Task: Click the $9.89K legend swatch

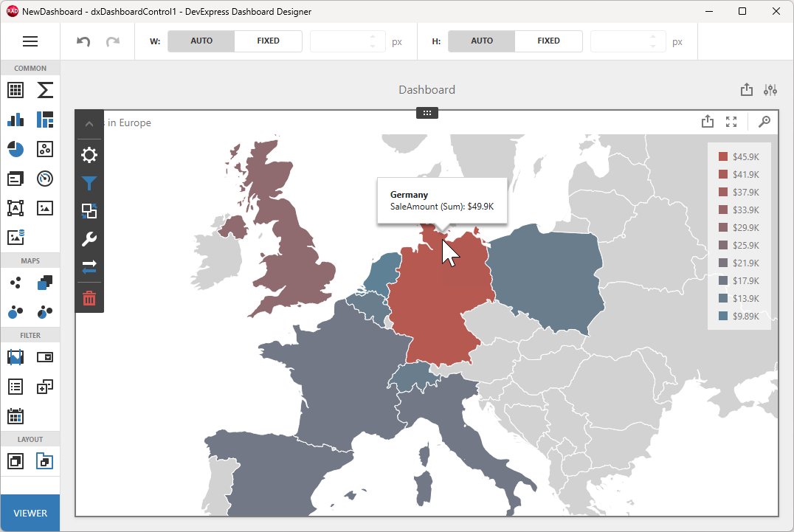Action: (723, 316)
